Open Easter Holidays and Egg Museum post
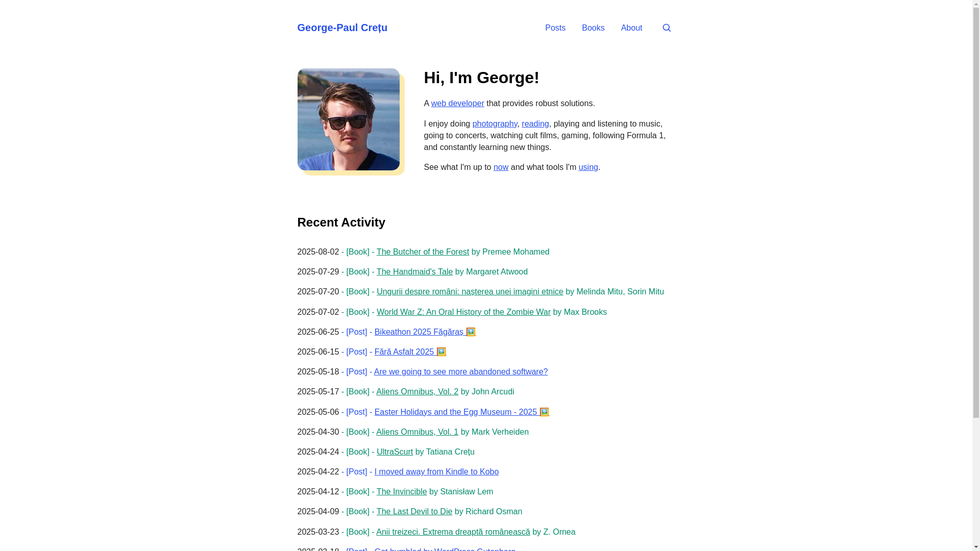980x551 pixels. 461,412
